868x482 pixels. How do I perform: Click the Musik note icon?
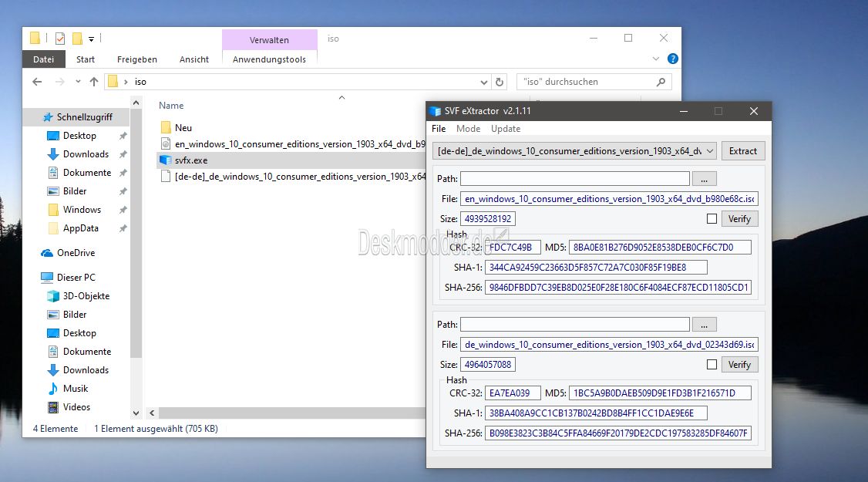53,389
